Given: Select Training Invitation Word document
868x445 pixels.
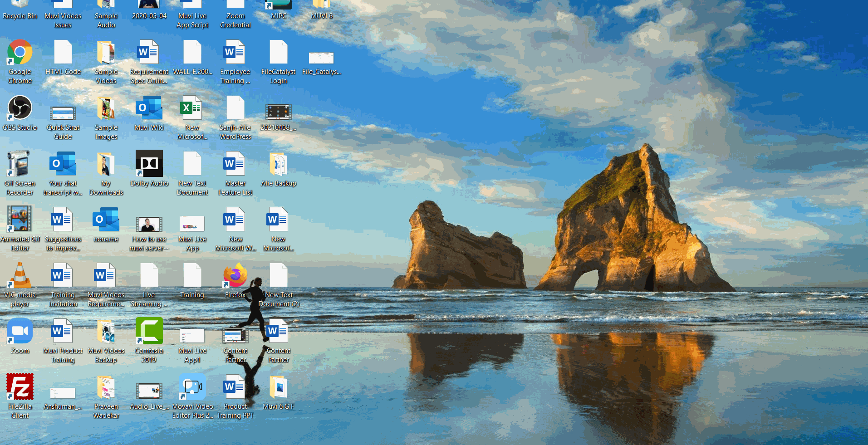Looking at the screenshot, I should coord(63,285).
